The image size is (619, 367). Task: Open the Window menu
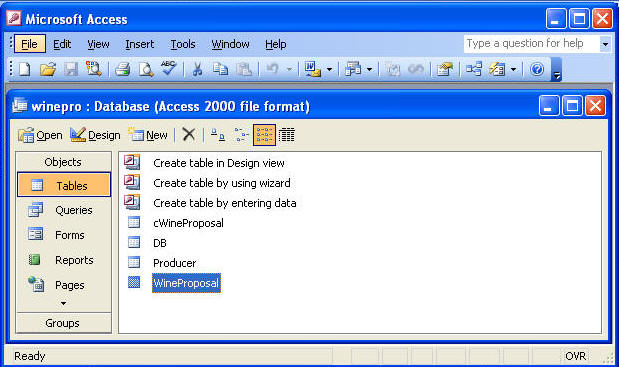pos(230,44)
